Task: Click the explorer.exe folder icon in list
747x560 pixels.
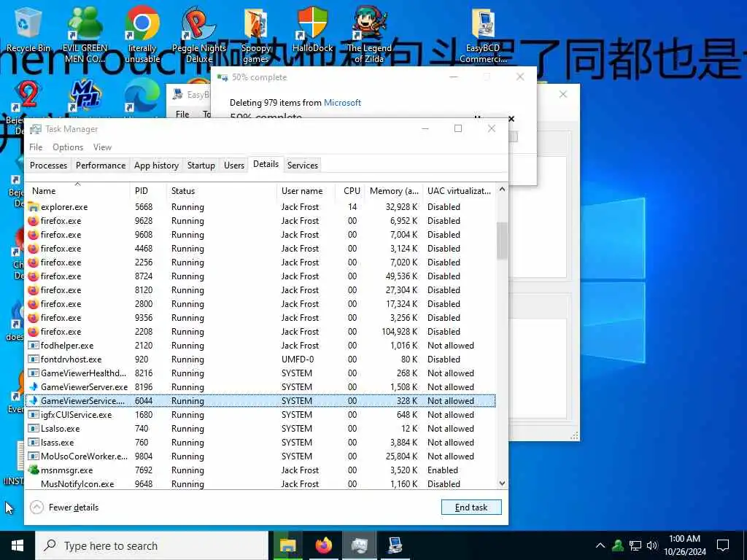Action: point(34,206)
